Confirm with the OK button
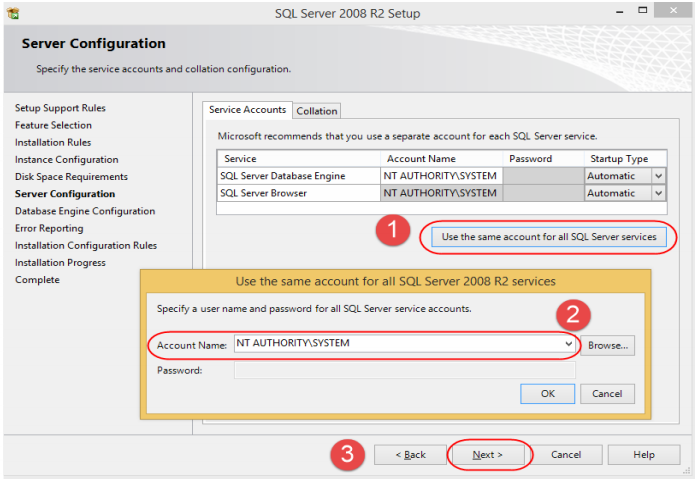The height and width of the screenshot is (480, 699). 547,394
